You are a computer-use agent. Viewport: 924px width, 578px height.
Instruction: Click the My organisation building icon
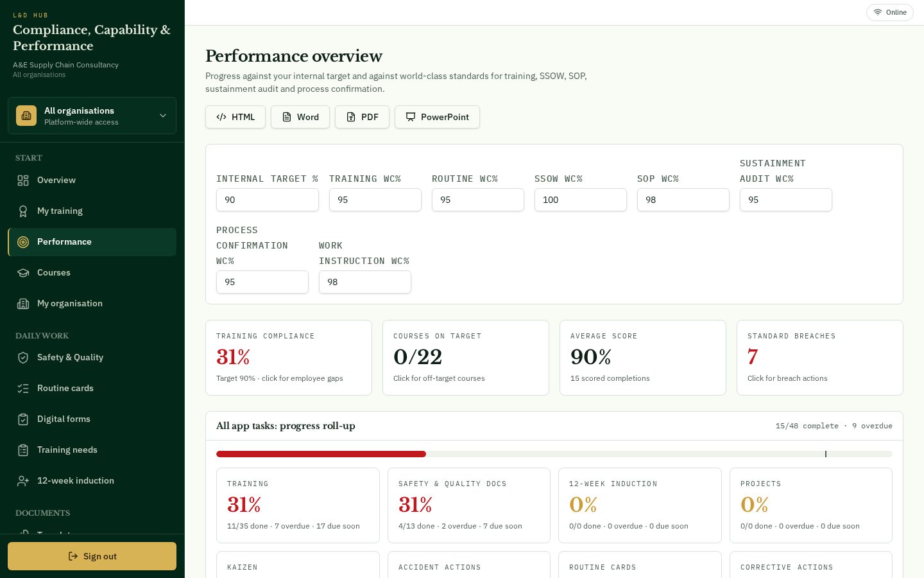23,304
